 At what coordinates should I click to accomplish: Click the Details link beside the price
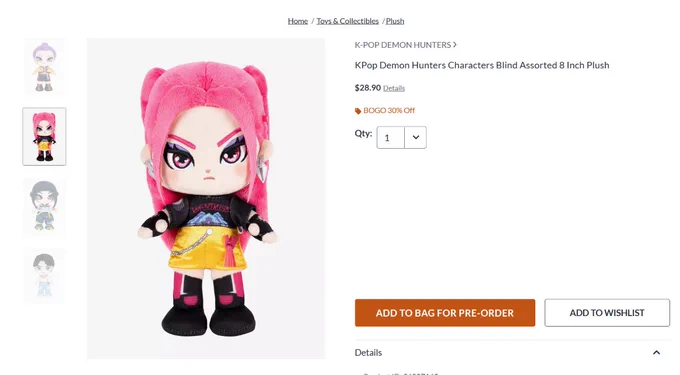tap(394, 88)
